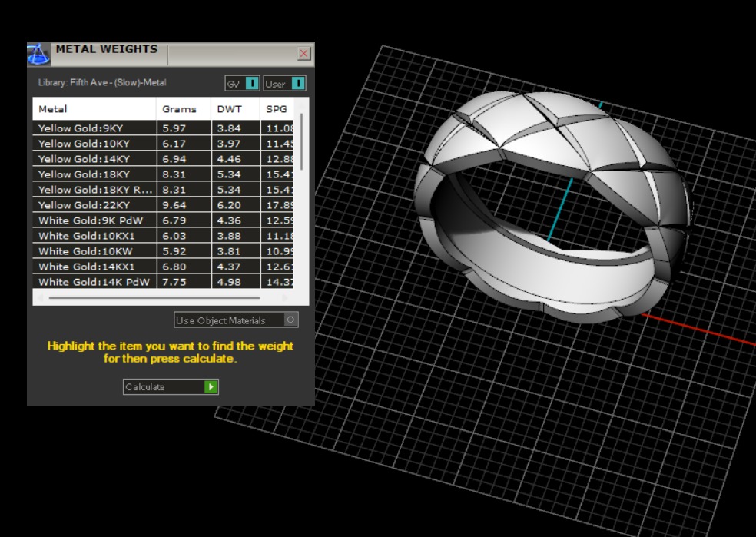Image resolution: width=756 pixels, height=537 pixels.
Task: Click the 6.20 DWT value
Action: pyautogui.click(x=228, y=205)
